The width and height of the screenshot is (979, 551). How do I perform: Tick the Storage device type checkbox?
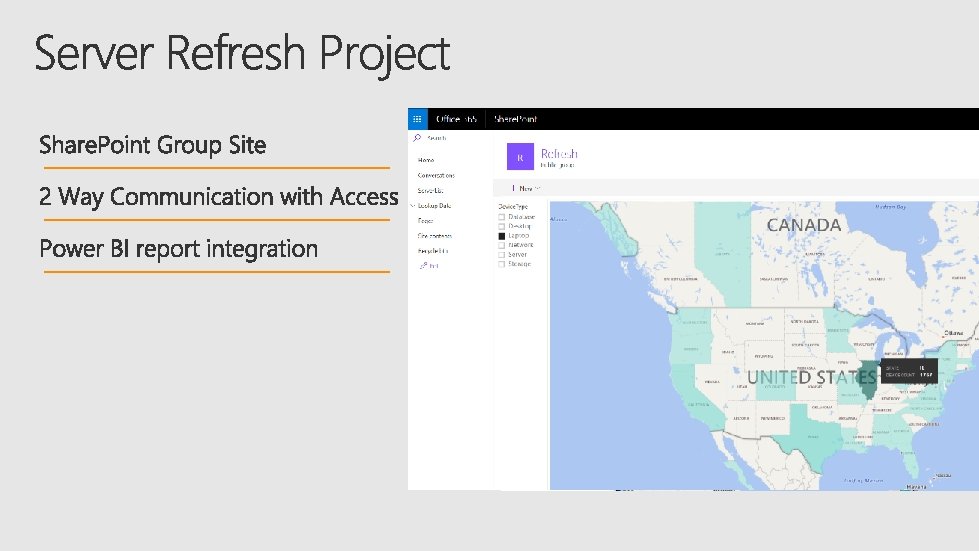pyautogui.click(x=501, y=263)
